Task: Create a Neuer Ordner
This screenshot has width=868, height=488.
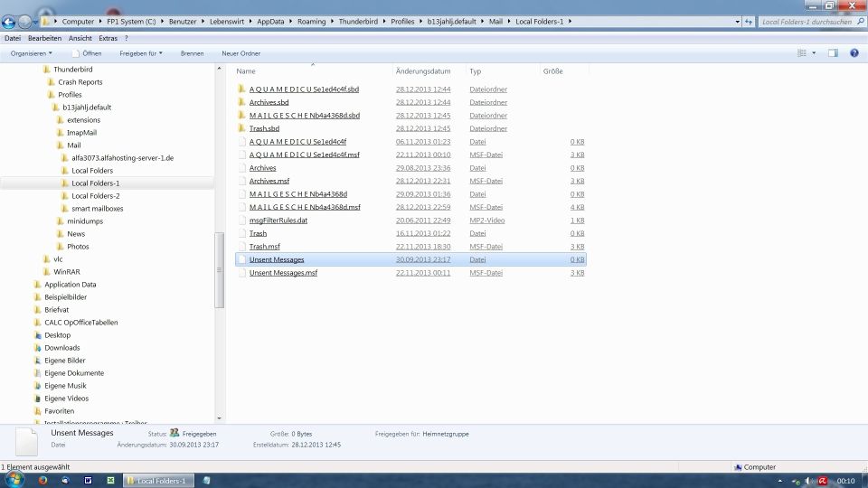Action: pos(241,53)
